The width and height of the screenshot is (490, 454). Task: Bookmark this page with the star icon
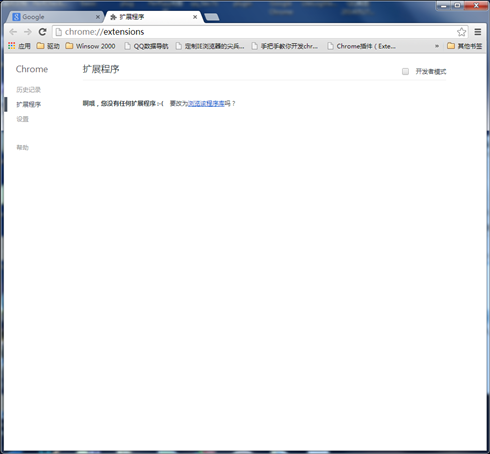pyautogui.click(x=461, y=32)
